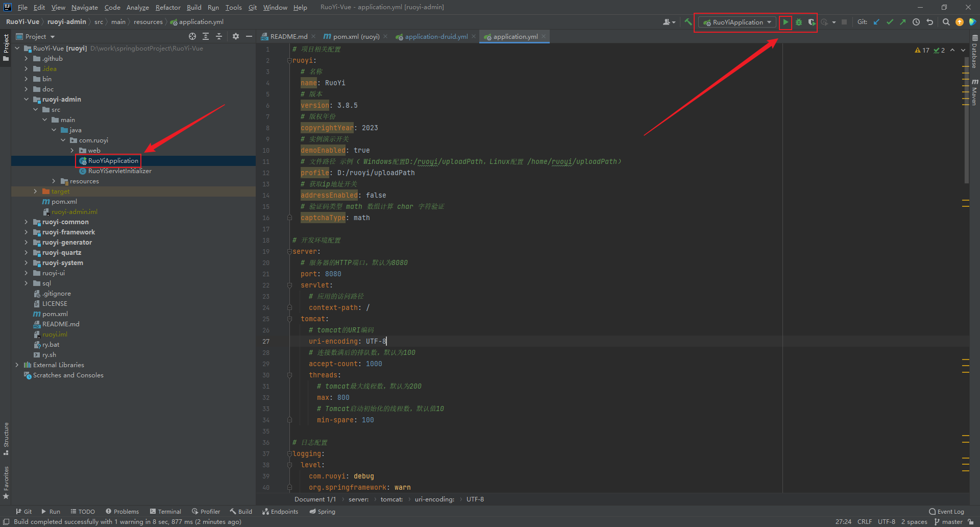
Task: Switch to README.md editor tab
Action: point(288,36)
